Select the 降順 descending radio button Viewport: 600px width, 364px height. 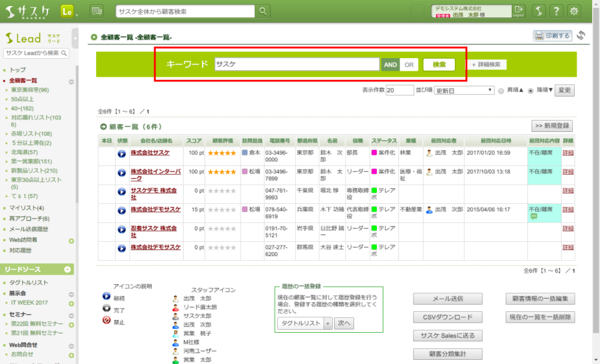pyautogui.click(x=530, y=91)
